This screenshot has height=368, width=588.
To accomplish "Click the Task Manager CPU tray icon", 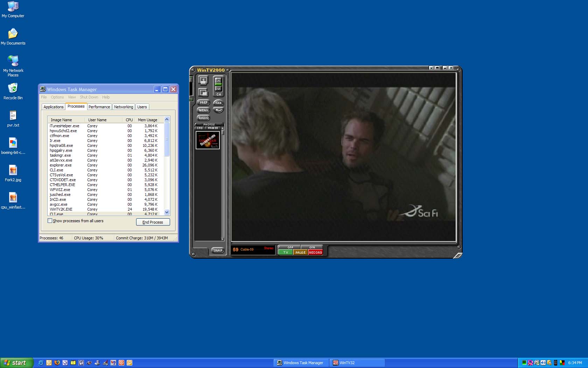I will tap(524, 363).
